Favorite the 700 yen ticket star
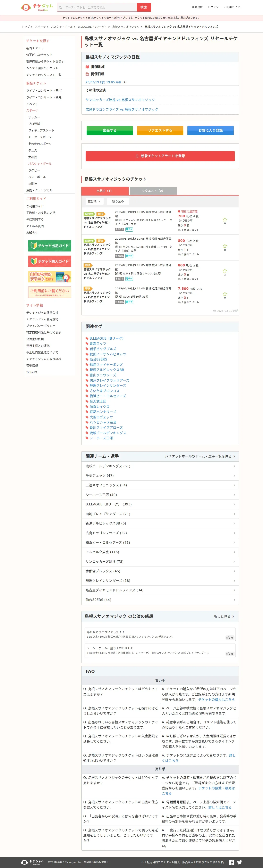This screenshot has width=263, height=868. tap(225, 219)
